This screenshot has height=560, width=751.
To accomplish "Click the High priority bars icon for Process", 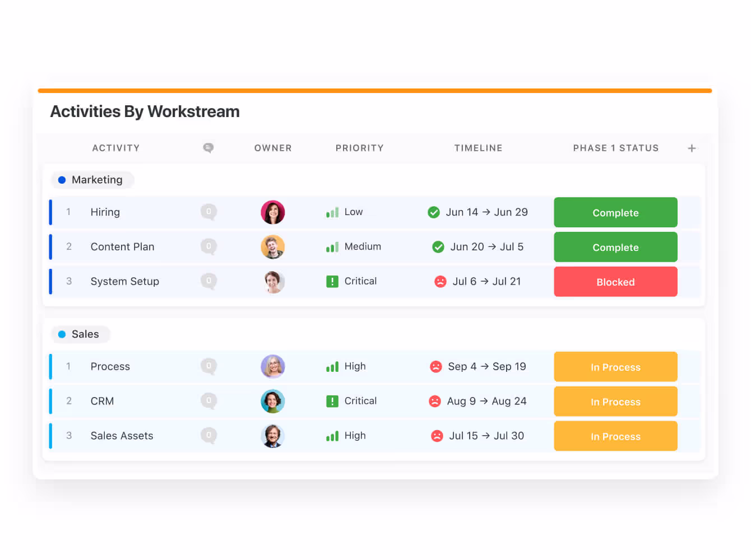I will click(x=332, y=367).
